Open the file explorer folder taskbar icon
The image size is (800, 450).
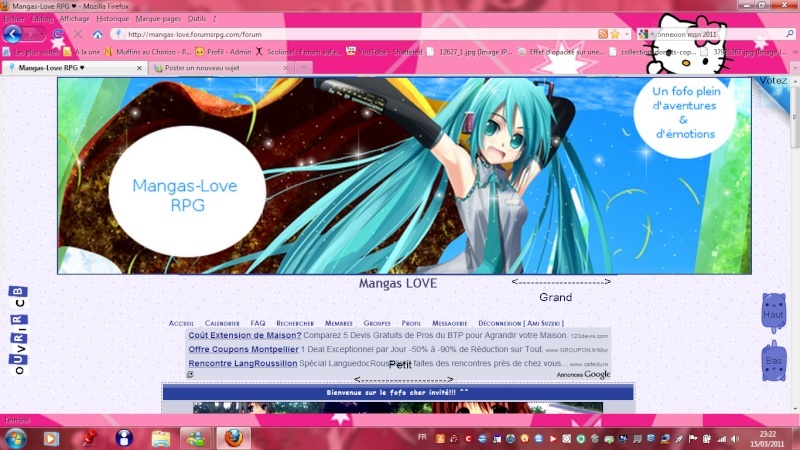[x=161, y=438]
